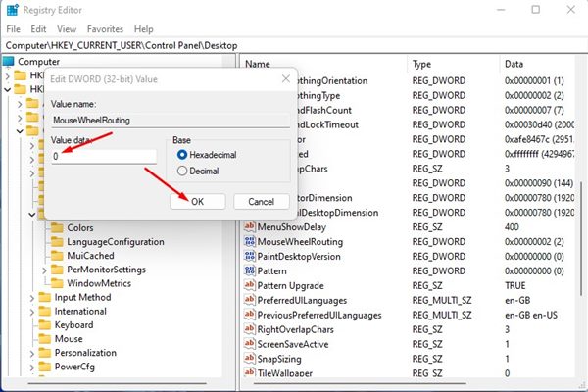Click the PreviousPreferredUILanguages data en-GB en-US

coord(531,315)
